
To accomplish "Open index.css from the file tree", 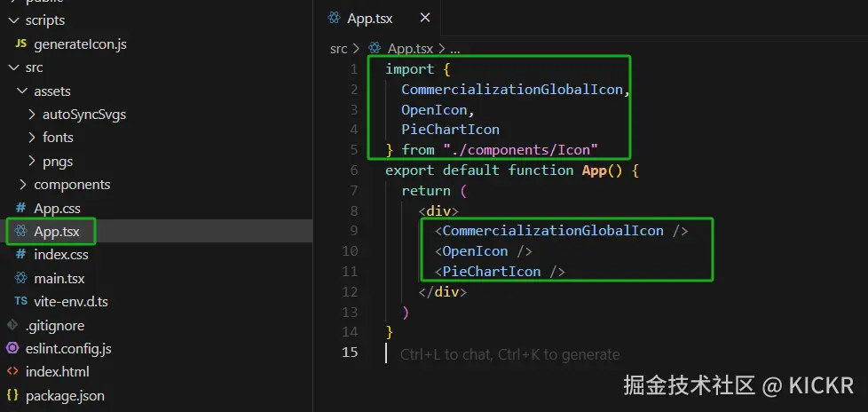I will tap(61, 255).
